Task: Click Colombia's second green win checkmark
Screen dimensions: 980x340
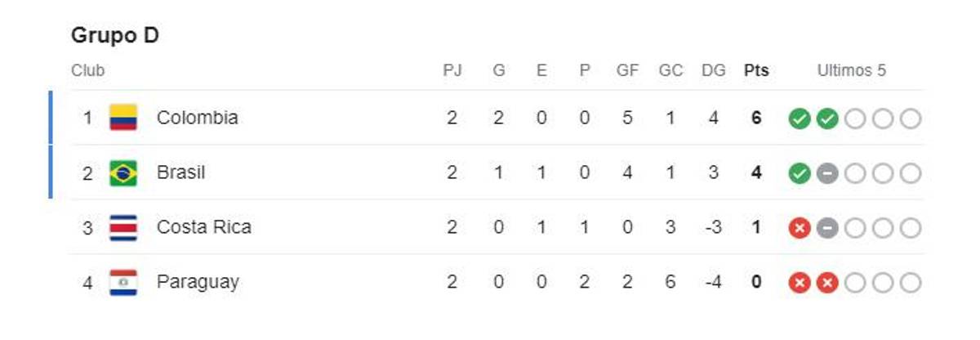Action: (827, 119)
